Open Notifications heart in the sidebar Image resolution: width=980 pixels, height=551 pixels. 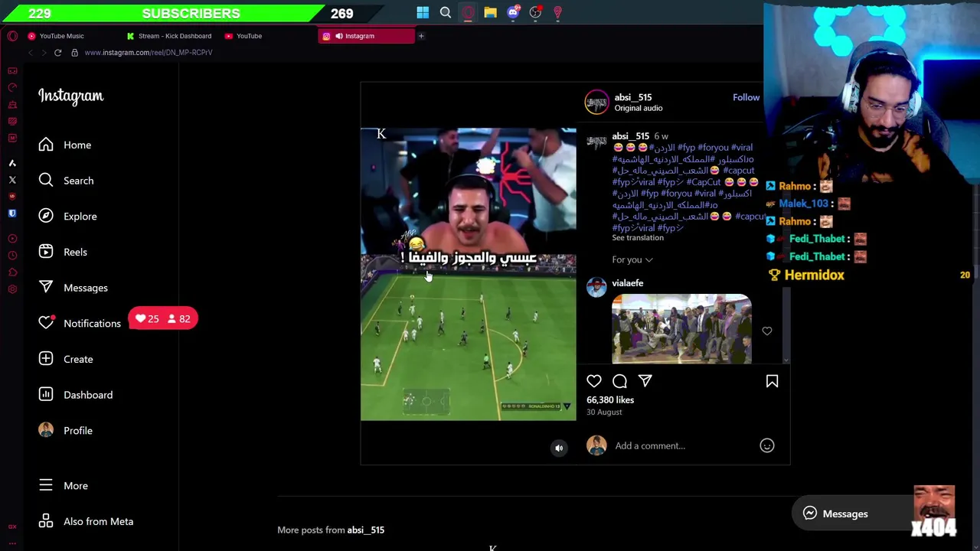pos(46,323)
